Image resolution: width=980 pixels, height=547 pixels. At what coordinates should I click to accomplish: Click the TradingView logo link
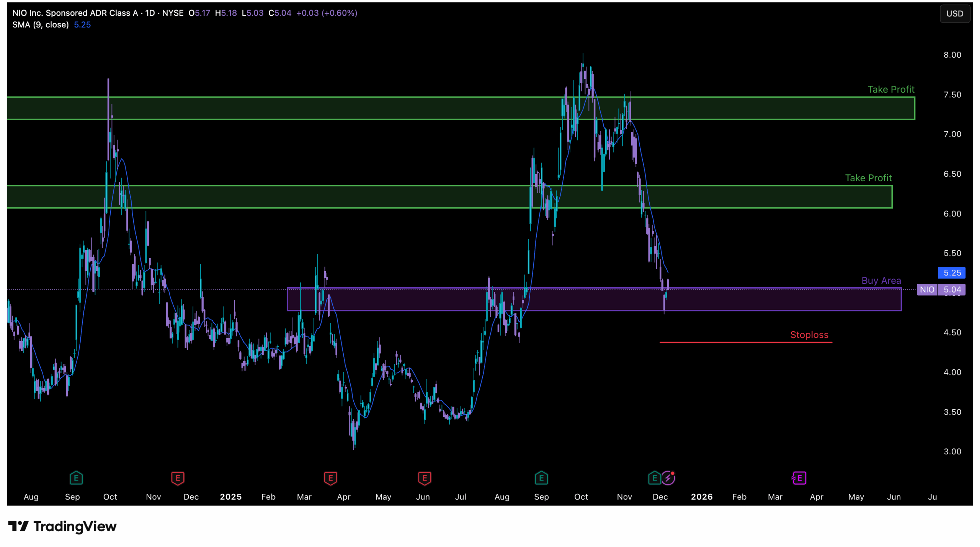pyautogui.click(x=62, y=527)
